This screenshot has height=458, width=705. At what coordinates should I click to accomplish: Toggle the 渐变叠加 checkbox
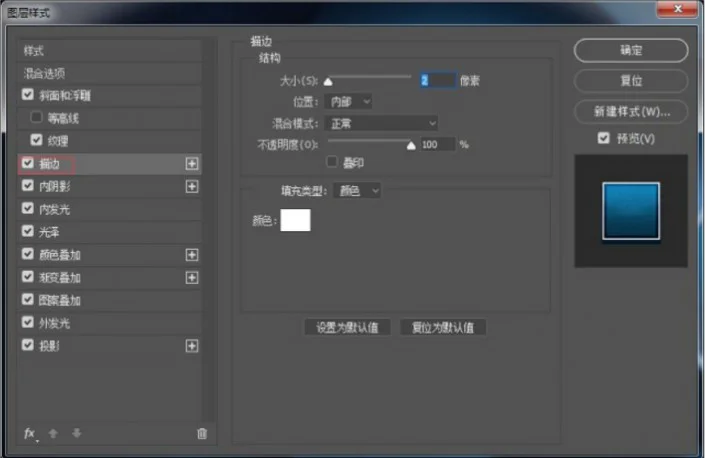[28, 276]
